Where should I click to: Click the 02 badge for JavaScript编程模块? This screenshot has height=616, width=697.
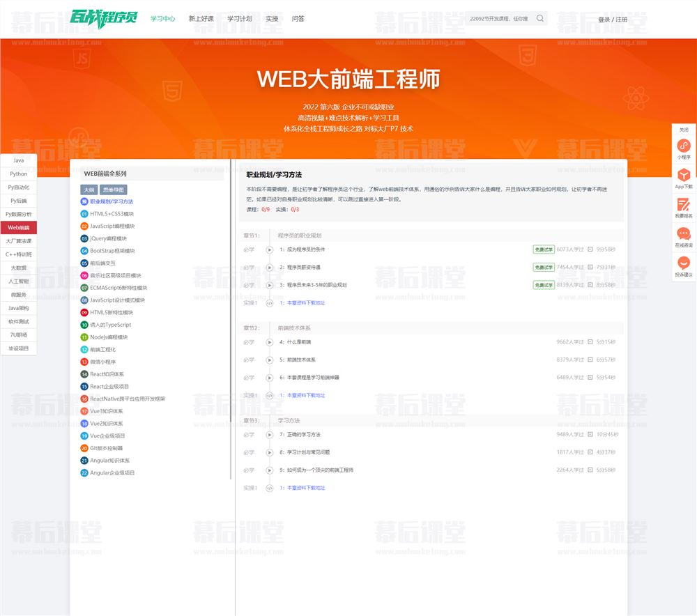[x=84, y=226]
